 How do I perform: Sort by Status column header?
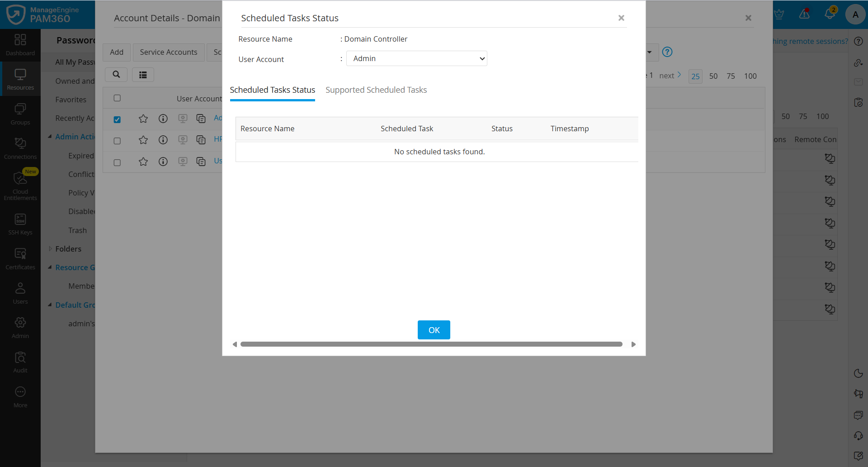[502, 129]
